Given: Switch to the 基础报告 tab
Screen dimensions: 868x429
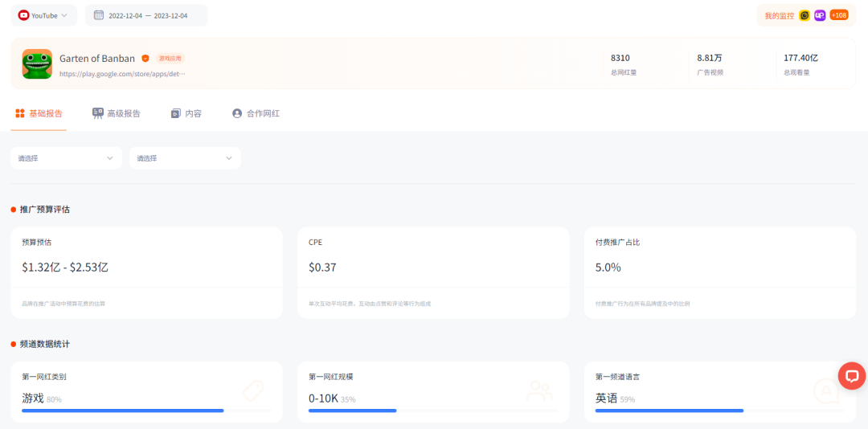Looking at the screenshot, I should point(39,113).
